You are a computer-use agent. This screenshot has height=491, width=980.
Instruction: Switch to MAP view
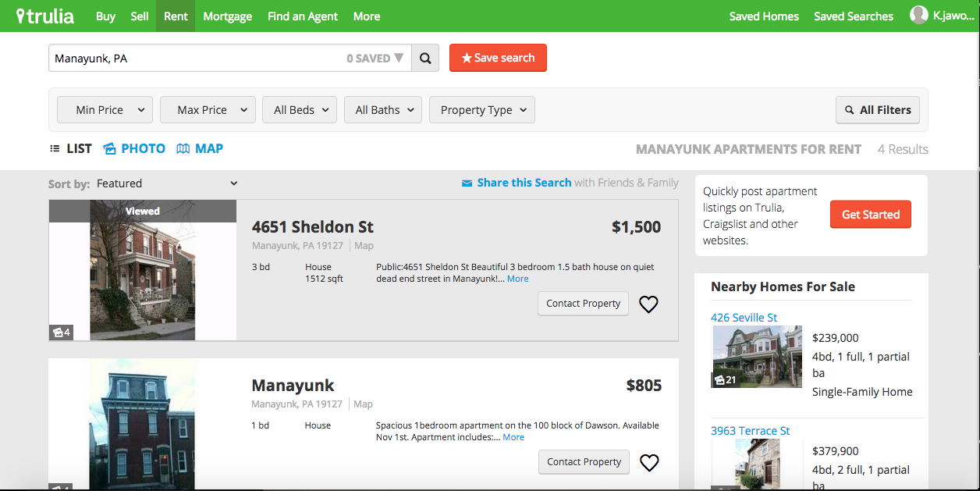click(200, 148)
